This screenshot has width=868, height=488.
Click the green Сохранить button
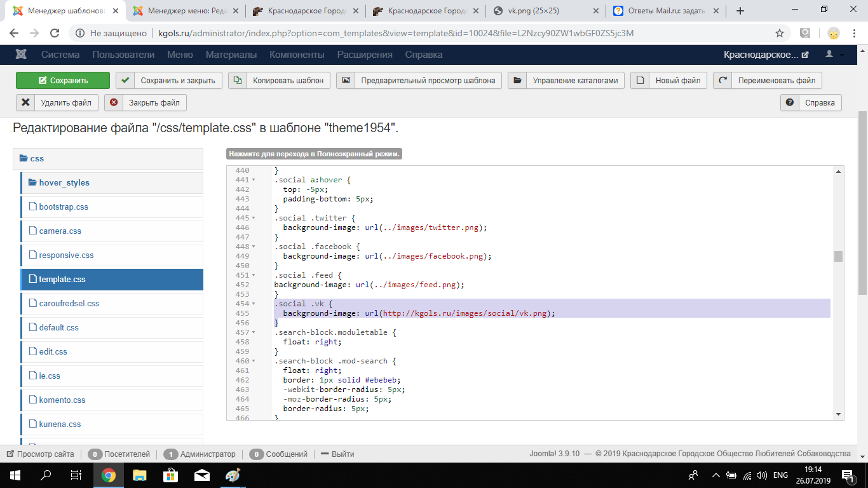pos(63,81)
